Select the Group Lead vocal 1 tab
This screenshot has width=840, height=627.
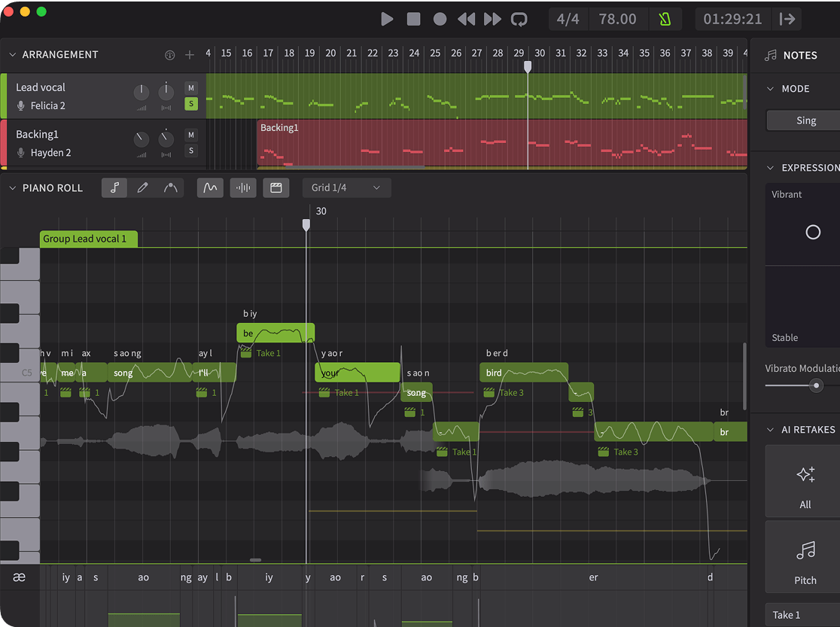[88, 239]
